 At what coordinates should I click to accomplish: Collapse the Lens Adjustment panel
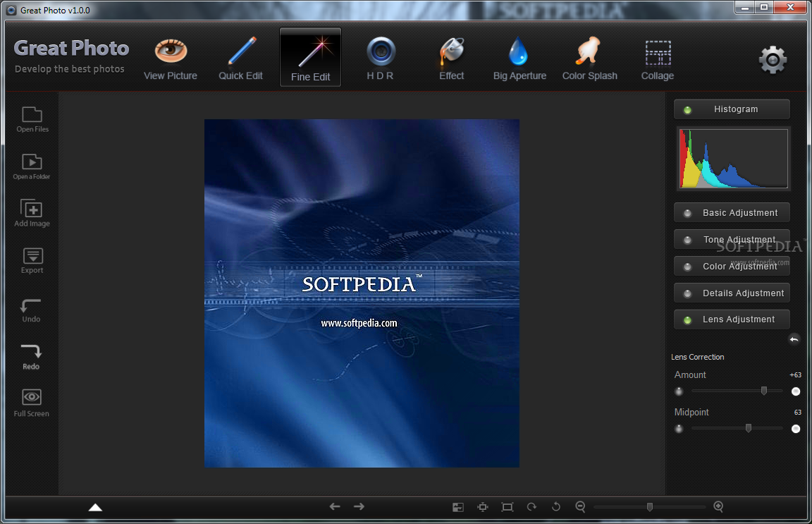click(732, 319)
